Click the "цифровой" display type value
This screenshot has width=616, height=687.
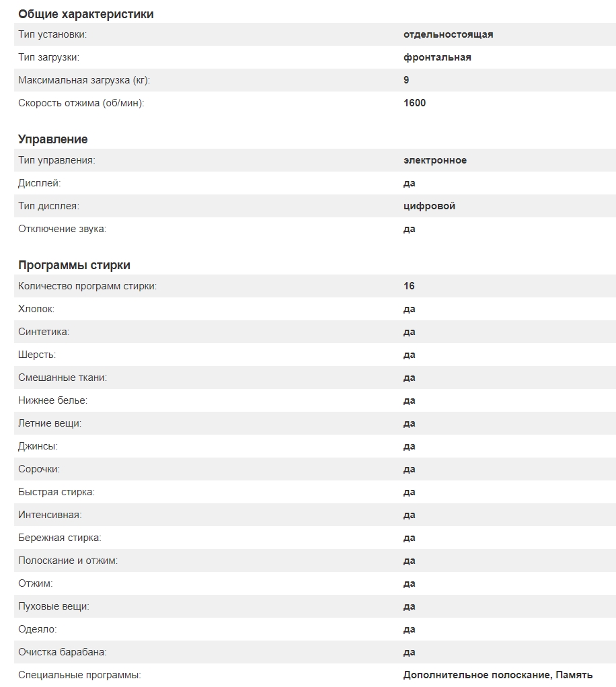[429, 206]
